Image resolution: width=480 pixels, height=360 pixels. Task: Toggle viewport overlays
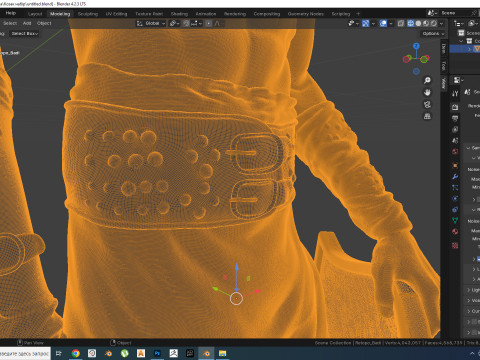(x=383, y=23)
